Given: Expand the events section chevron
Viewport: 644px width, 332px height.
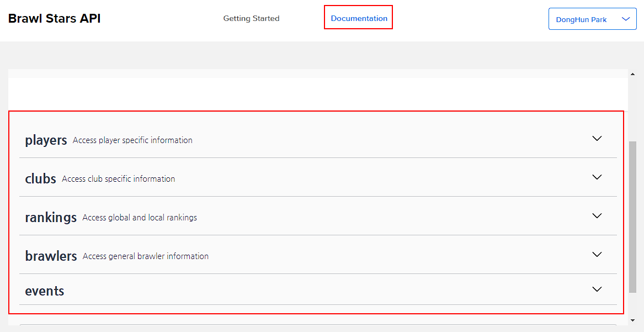Looking at the screenshot, I should click(x=597, y=289).
